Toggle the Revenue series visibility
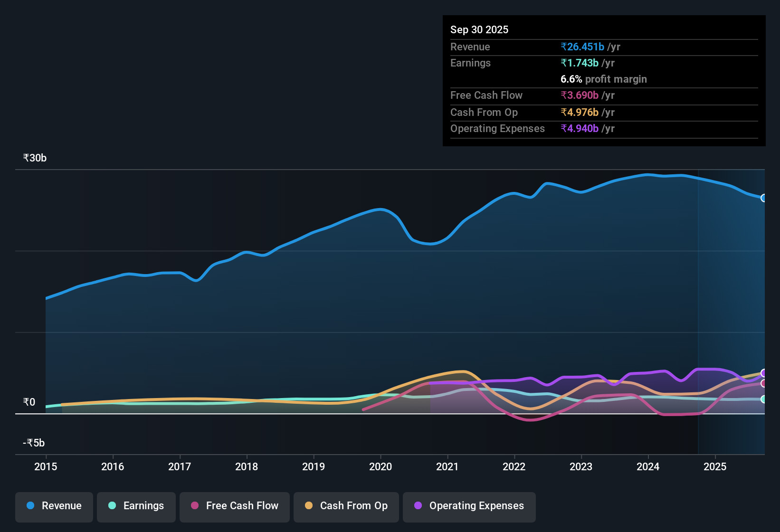The image size is (780, 532). coord(54,506)
